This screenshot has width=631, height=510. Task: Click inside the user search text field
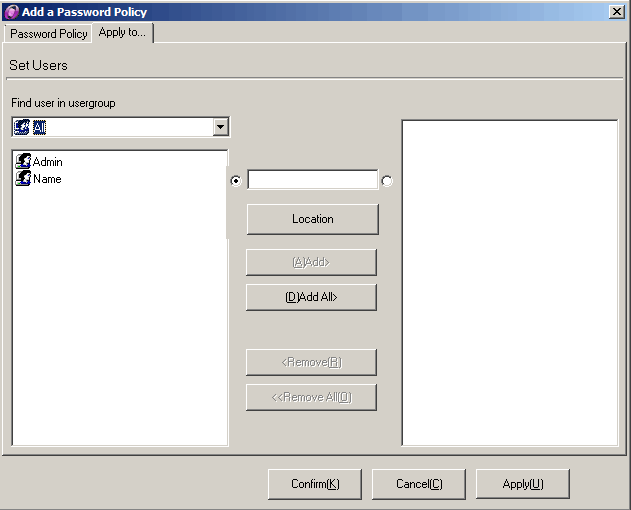312,180
